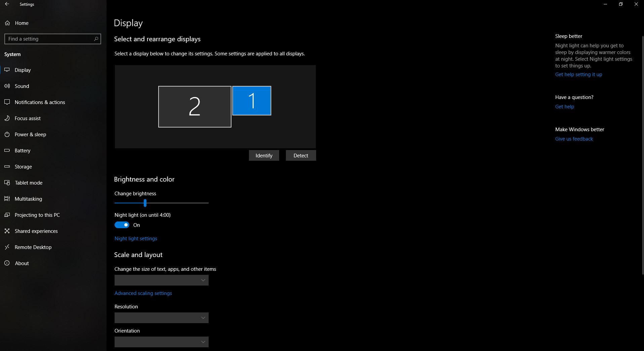Go to Notifications & actions
Viewport: 644px width, 351px height.
53,102
